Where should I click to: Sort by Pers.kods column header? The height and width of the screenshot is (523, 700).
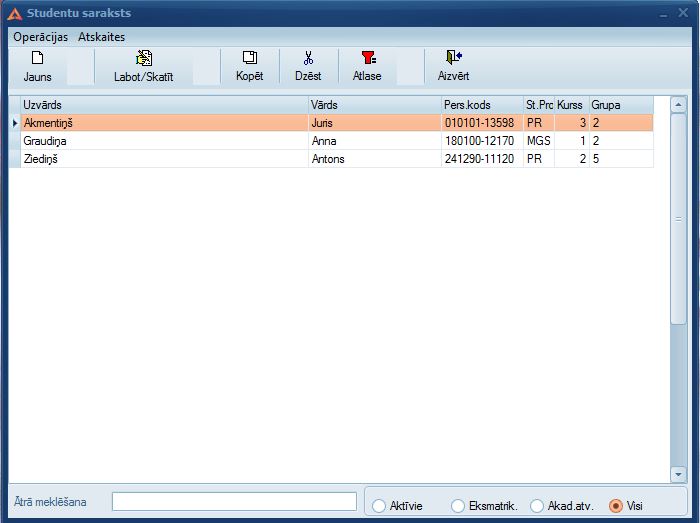tap(482, 105)
